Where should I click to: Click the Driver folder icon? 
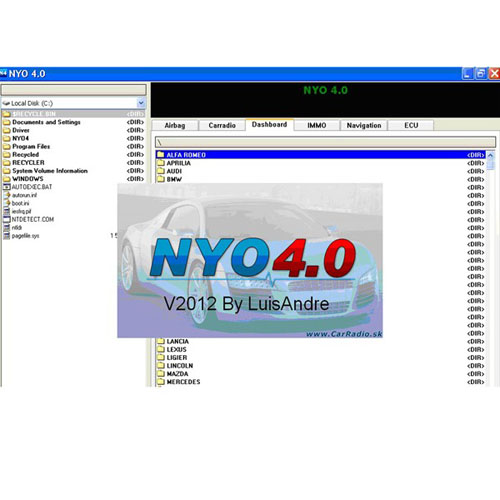[x=7, y=130]
